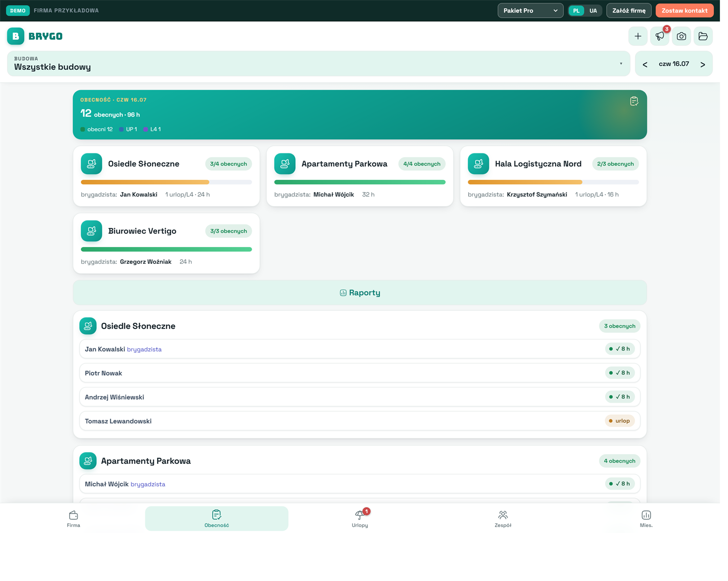Expand the Wszystkie budowy site selector
The height and width of the screenshot is (581, 728).
(318, 64)
